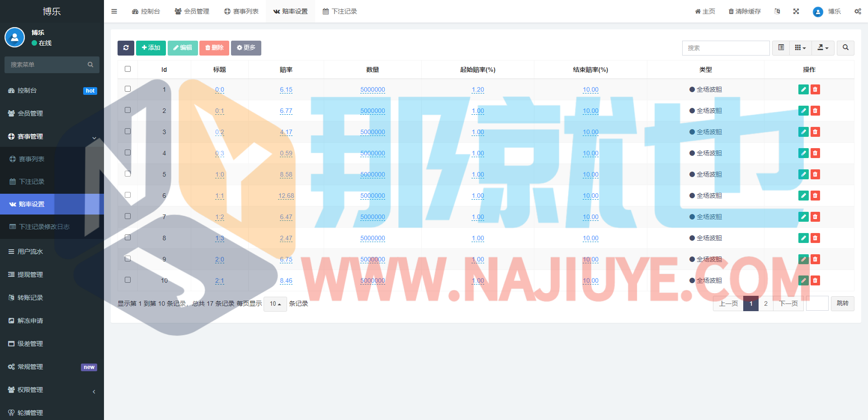Viewport: 868px width, 420px height.
Task: Switch to the 下注记录 top tab
Action: point(340,11)
